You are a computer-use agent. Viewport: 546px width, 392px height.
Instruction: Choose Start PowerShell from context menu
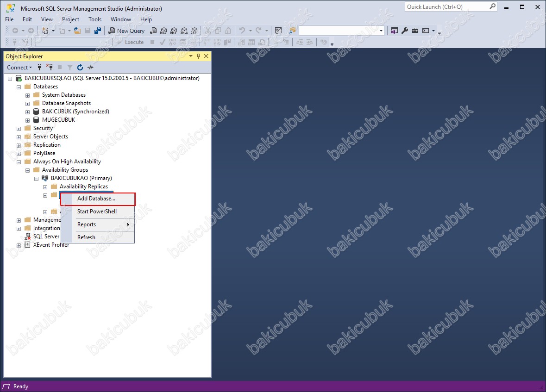pos(98,212)
